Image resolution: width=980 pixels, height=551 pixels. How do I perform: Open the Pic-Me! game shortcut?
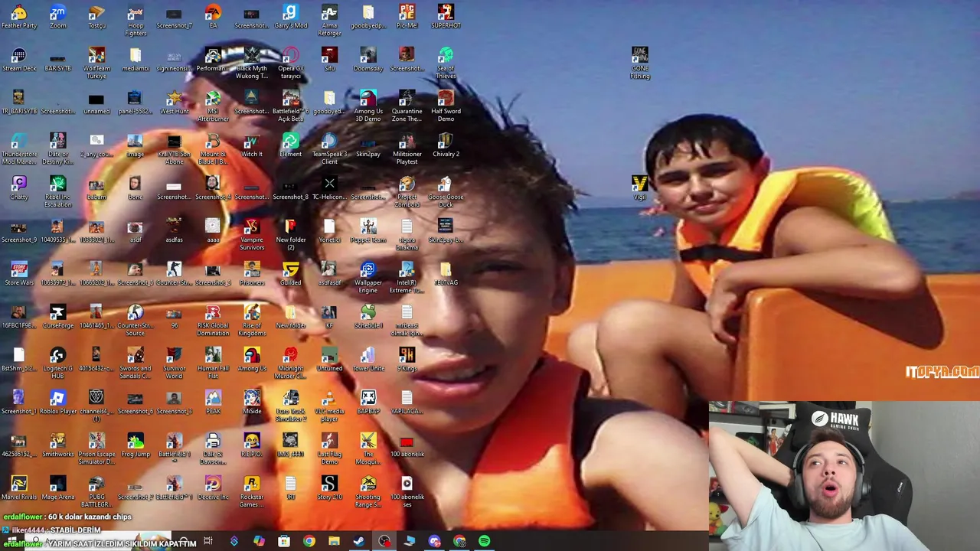(407, 17)
